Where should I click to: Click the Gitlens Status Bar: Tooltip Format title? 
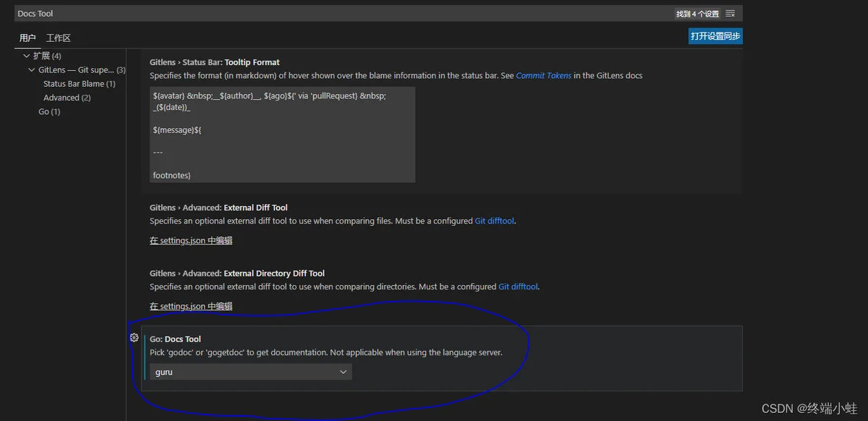[215, 62]
